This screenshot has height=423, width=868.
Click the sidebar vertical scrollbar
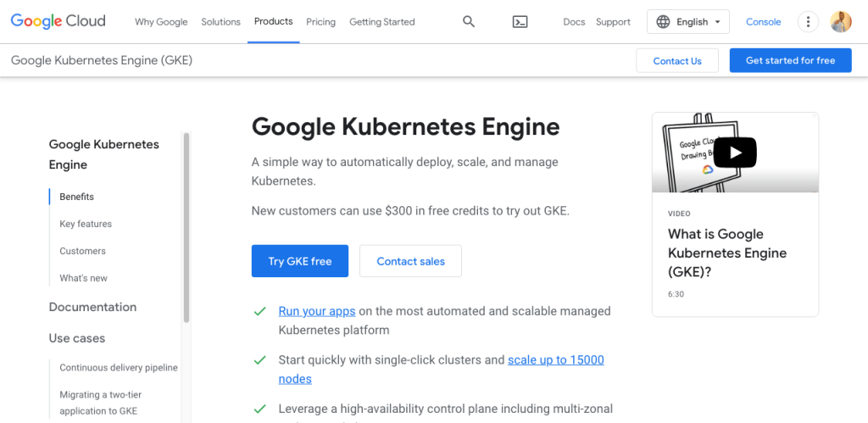(186, 229)
